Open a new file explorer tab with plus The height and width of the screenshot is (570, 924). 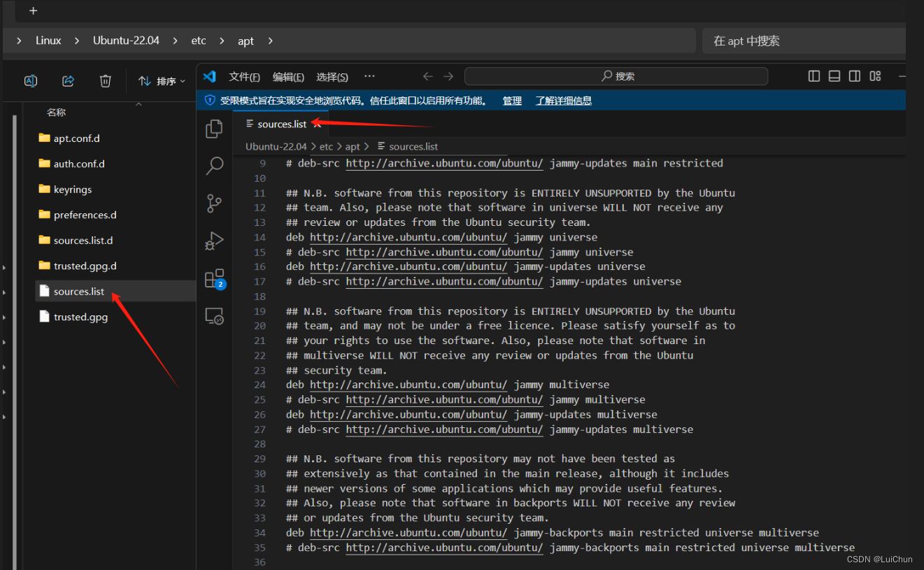coord(33,10)
